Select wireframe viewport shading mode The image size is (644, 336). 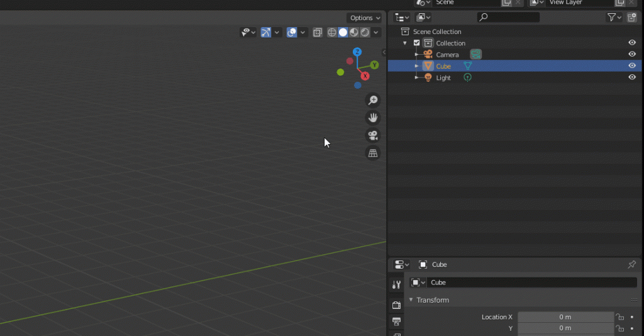332,32
